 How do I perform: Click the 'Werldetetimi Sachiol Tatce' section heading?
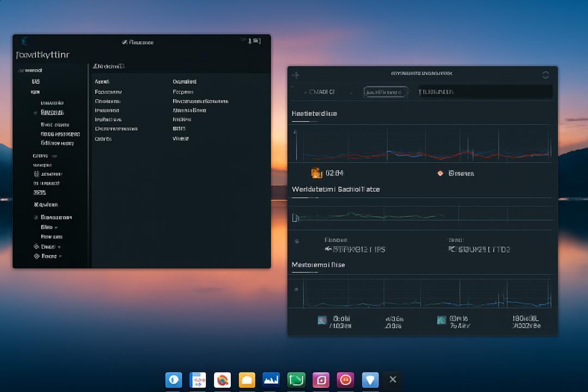(335, 189)
